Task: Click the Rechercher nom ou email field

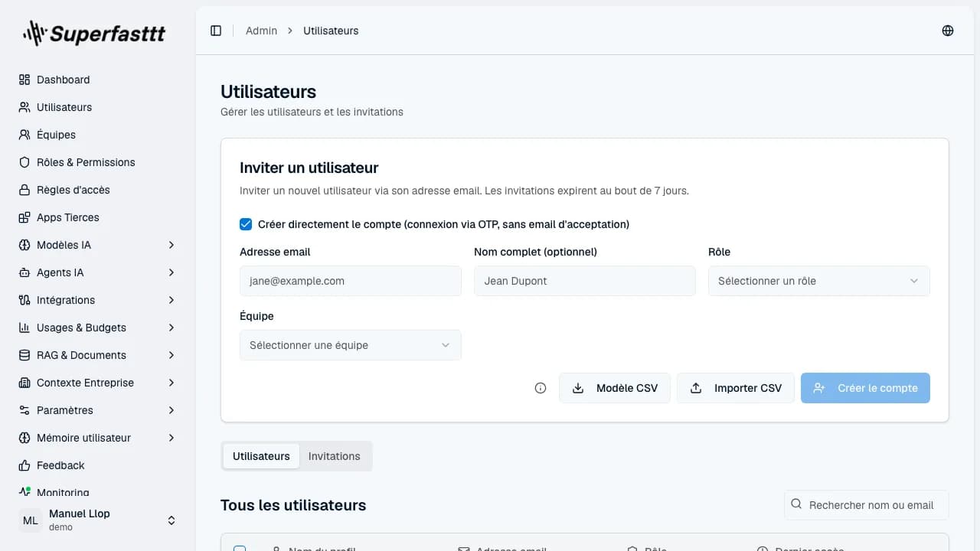Action: [867, 505]
